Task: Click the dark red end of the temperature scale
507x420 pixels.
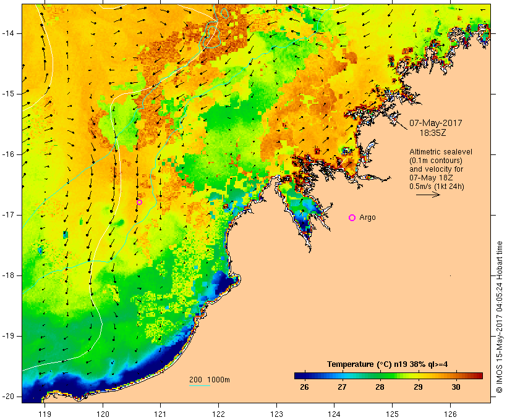Action: [x=480, y=376]
